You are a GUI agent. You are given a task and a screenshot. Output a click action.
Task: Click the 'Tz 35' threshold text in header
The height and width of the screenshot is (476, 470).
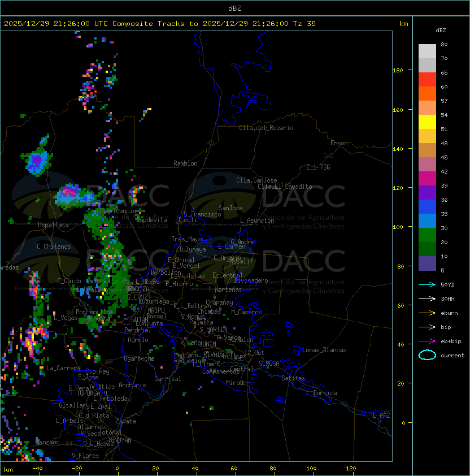[x=304, y=24]
